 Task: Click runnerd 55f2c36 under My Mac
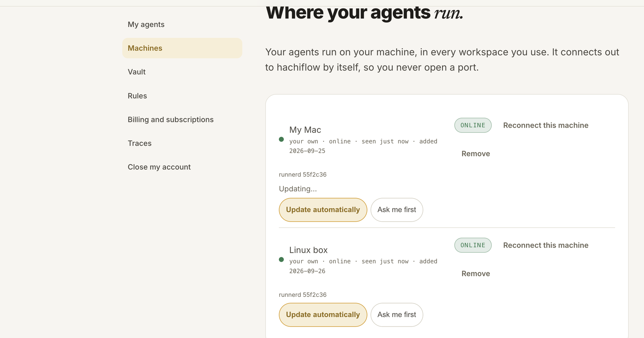pyautogui.click(x=303, y=175)
